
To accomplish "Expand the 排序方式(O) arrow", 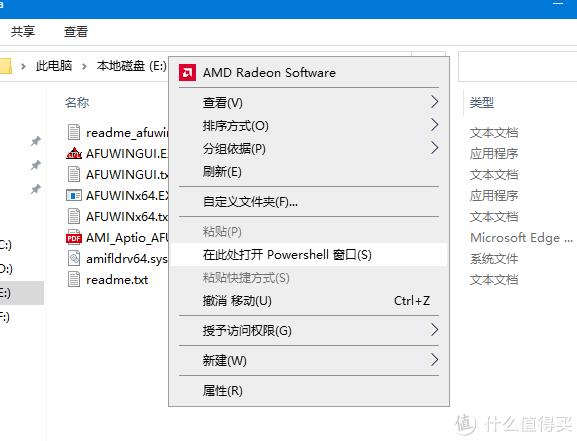I will point(435,125).
